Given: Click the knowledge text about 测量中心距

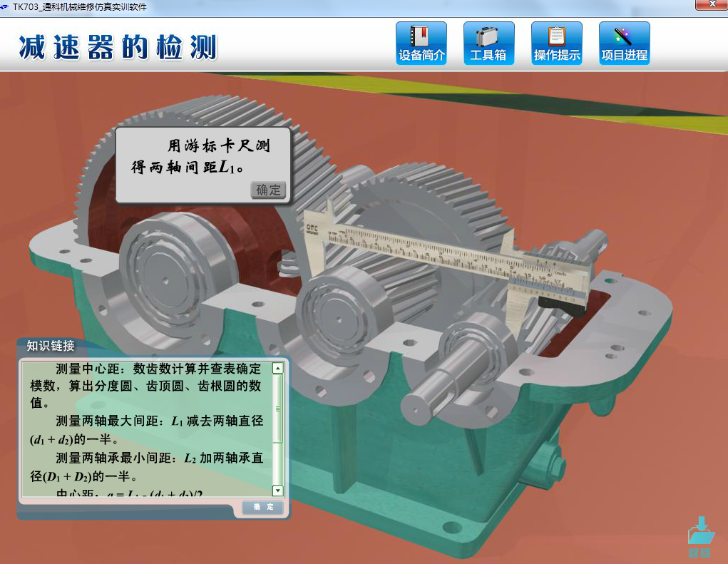Looking at the screenshot, I should (151, 385).
